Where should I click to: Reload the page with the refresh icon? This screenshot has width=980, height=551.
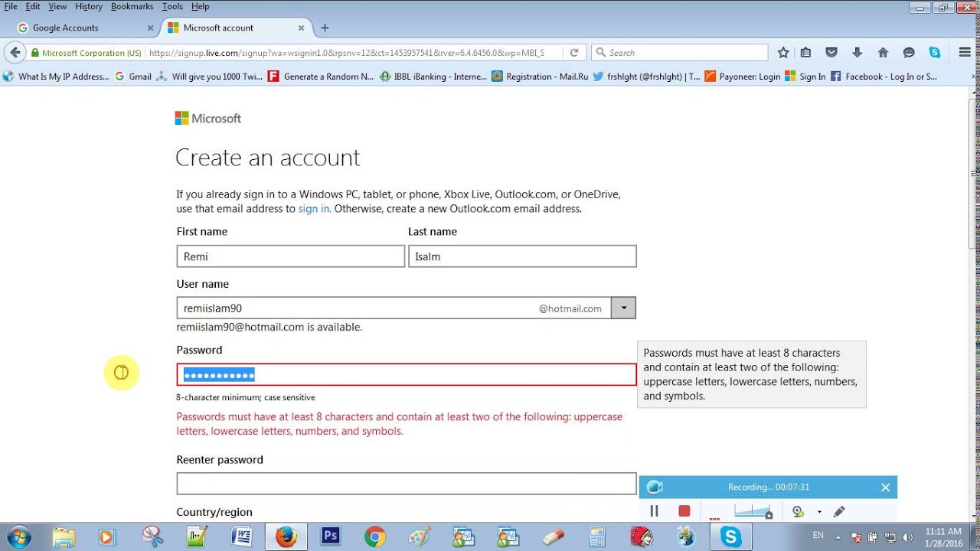[574, 53]
